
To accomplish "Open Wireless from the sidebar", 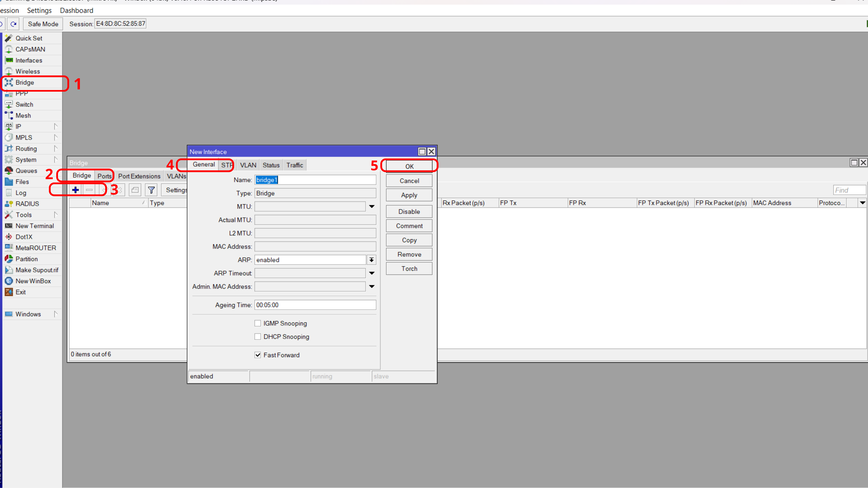I will 28,71.
